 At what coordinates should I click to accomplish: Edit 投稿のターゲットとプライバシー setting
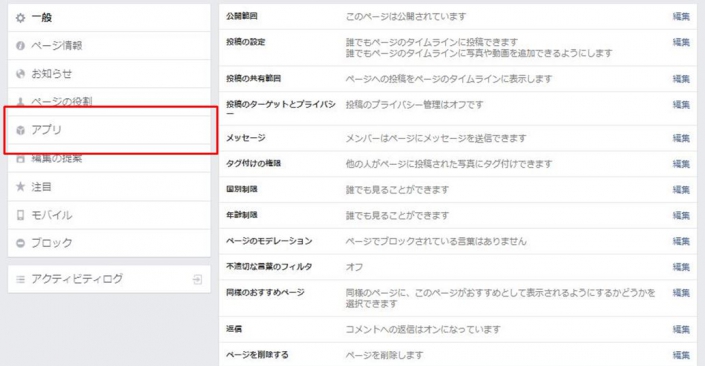click(681, 105)
